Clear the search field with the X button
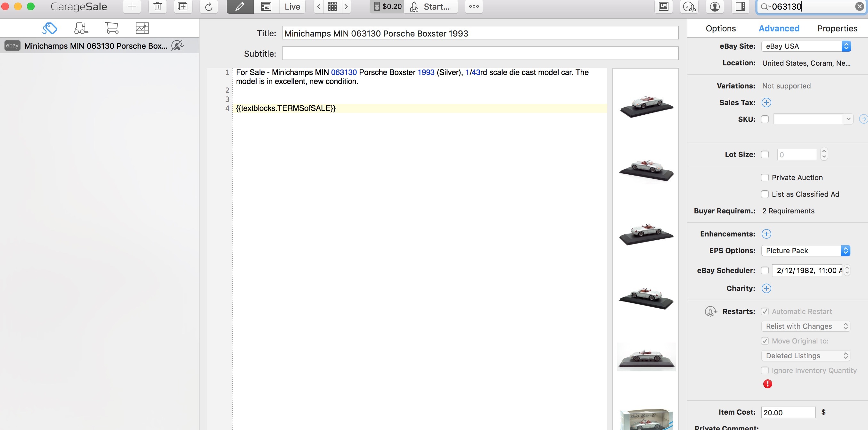 click(x=860, y=6)
